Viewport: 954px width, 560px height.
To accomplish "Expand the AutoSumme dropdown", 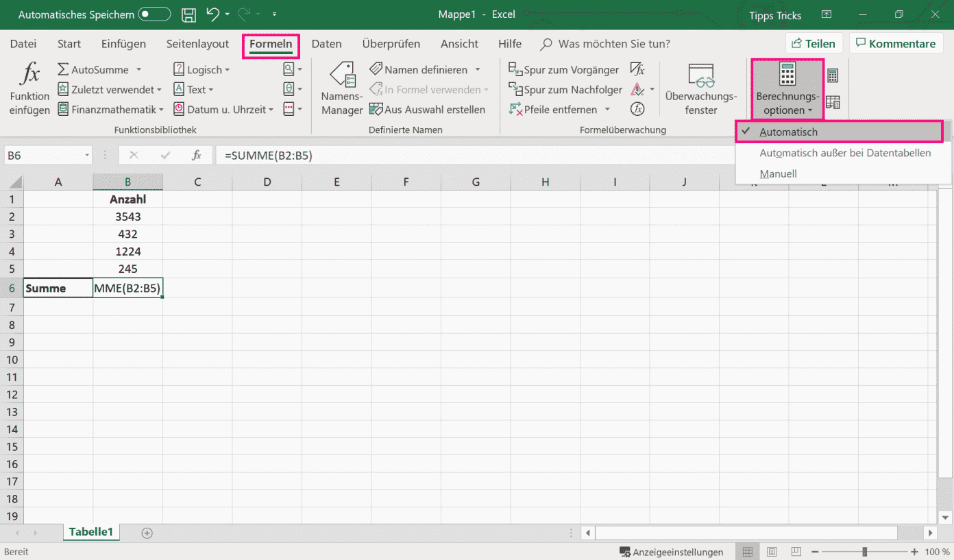I will pos(138,70).
